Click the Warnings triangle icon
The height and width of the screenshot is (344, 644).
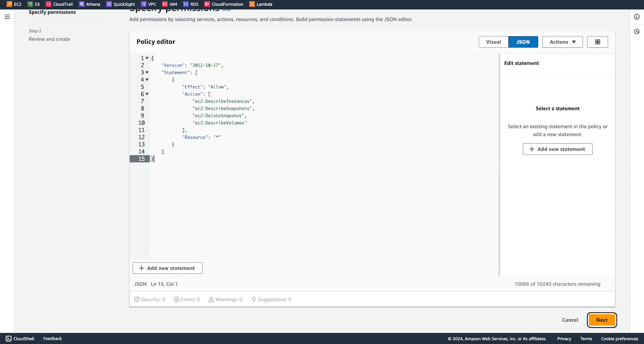[x=211, y=300]
